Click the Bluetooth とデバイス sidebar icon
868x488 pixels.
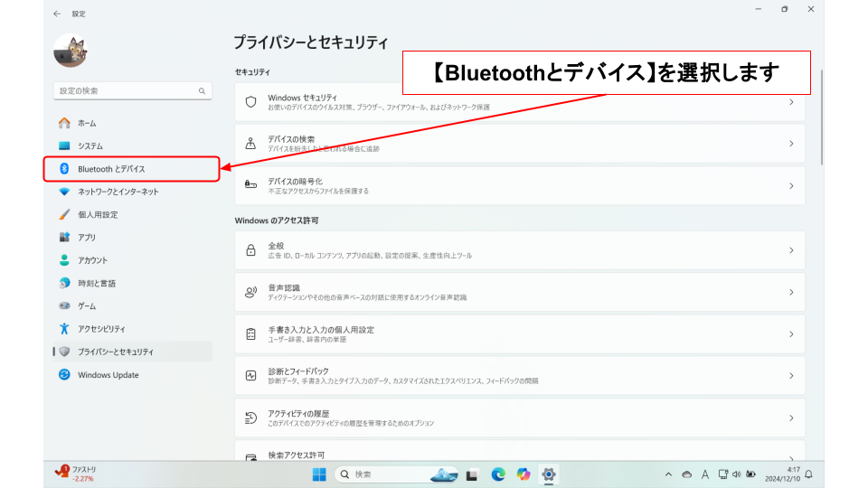tap(64, 169)
